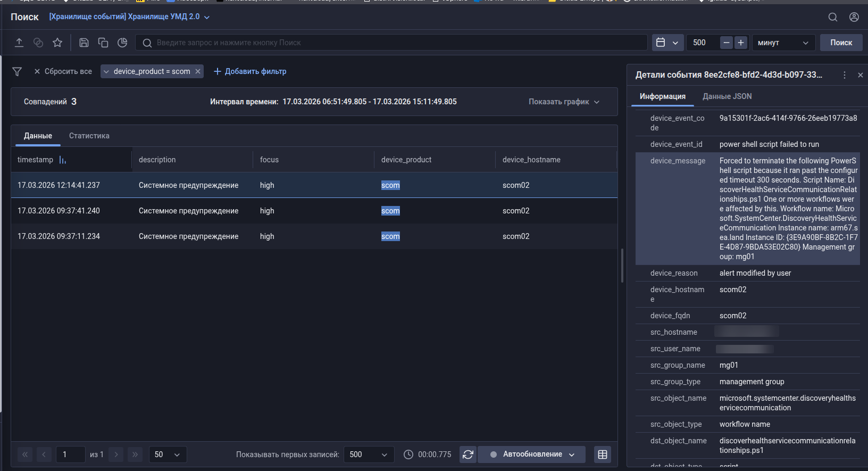The image size is (868, 471).
Task: Click the save query floppy disk icon
Action: tap(84, 43)
